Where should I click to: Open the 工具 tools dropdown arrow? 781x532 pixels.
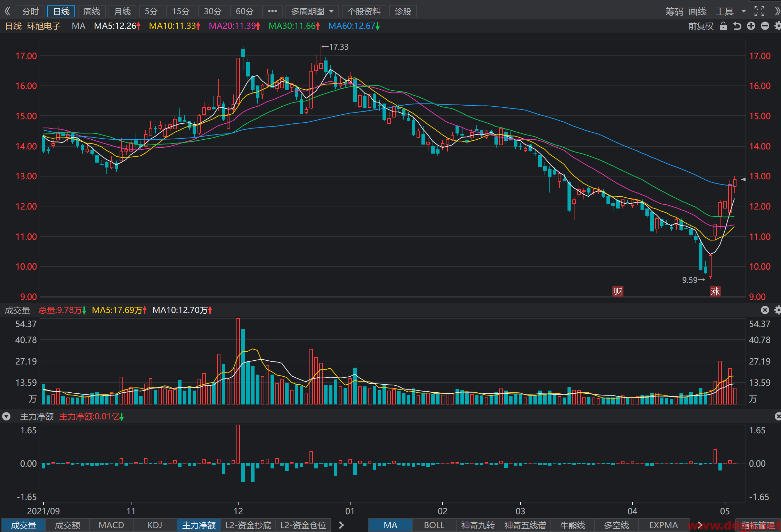click(744, 11)
